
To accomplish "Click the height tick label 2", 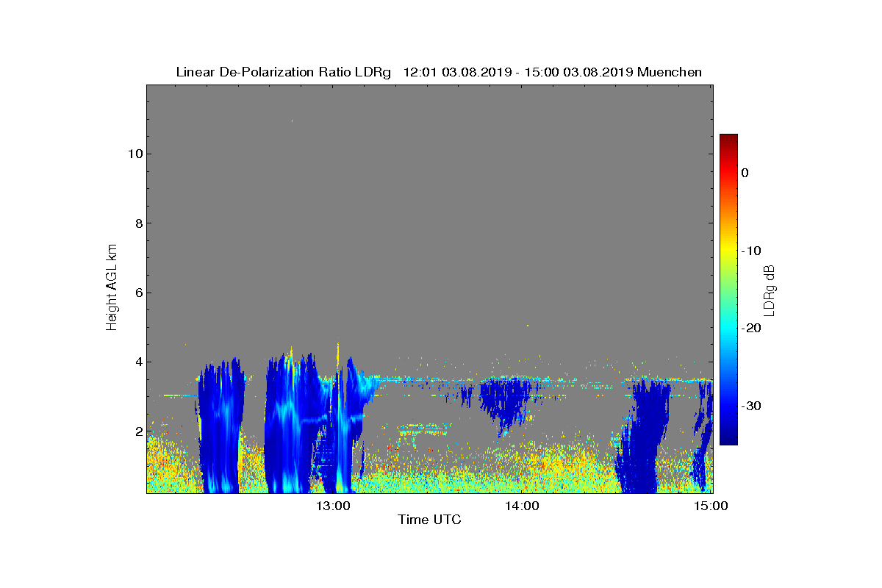I will (x=137, y=431).
